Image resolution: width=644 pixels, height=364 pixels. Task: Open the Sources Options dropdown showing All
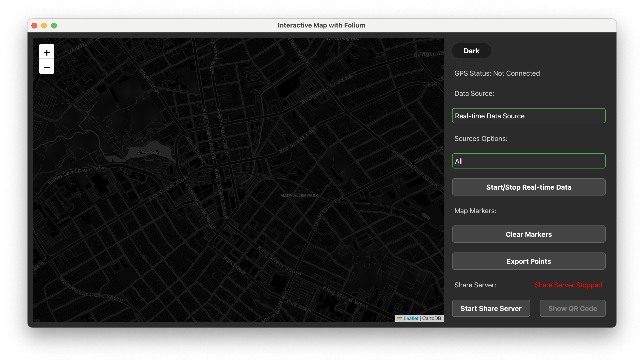click(528, 161)
